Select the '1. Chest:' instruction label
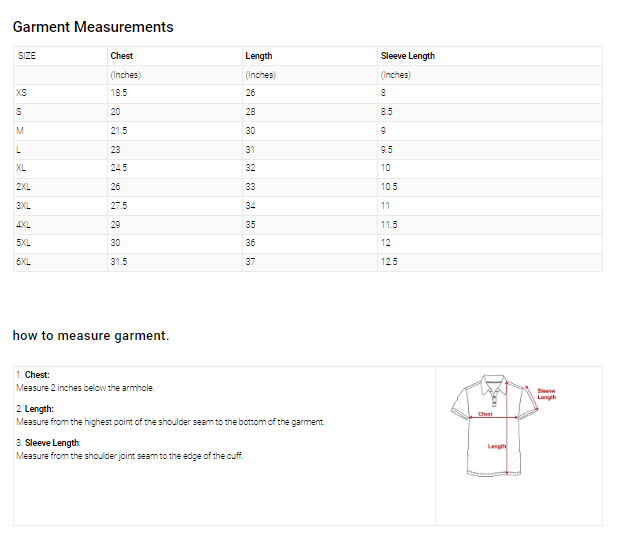Screen dimensions: 620x549 point(33,375)
